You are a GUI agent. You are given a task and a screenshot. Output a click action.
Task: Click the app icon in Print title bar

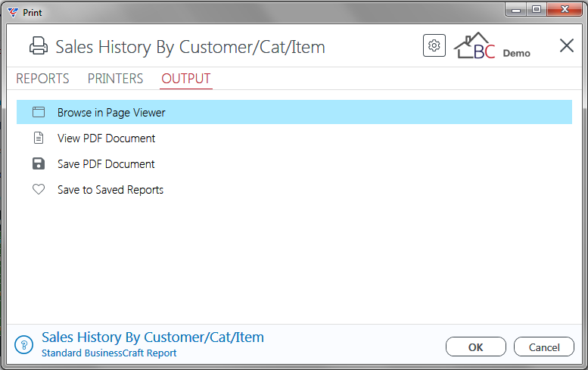coord(13,12)
